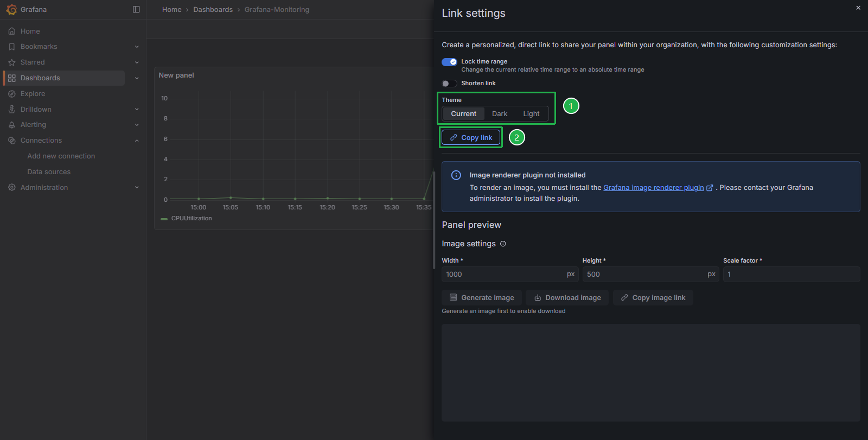Open Data sources menu item
The image size is (868, 440).
point(49,172)
